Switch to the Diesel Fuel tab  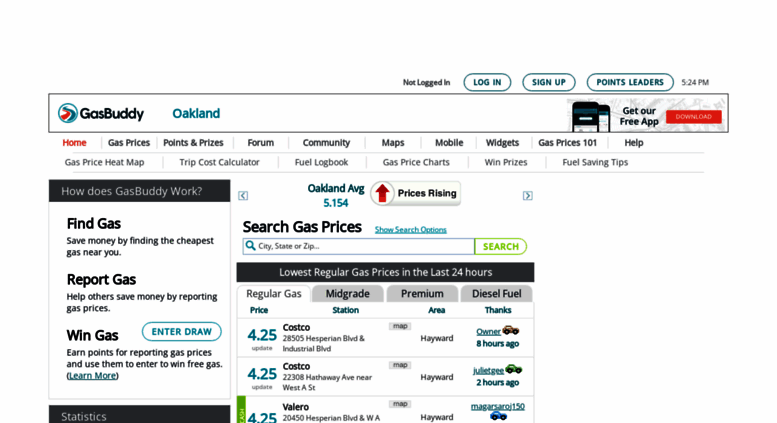[497, 294]
